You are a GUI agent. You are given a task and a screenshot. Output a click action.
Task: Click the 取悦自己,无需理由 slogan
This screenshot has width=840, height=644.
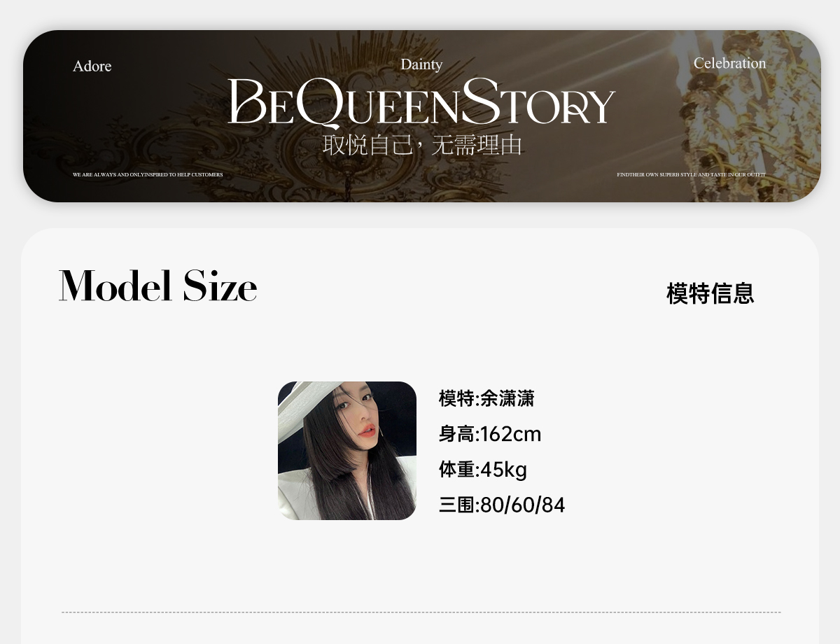[x=423, y=146]
